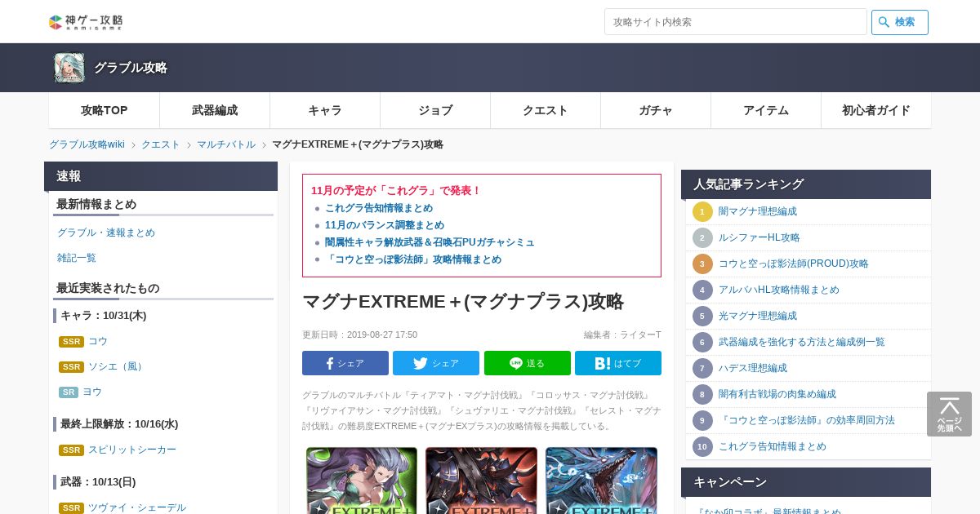Click the SSR badge beside コウ
Image resolution: width=980 pixels, height=514 pixels.
coord(71,342)
